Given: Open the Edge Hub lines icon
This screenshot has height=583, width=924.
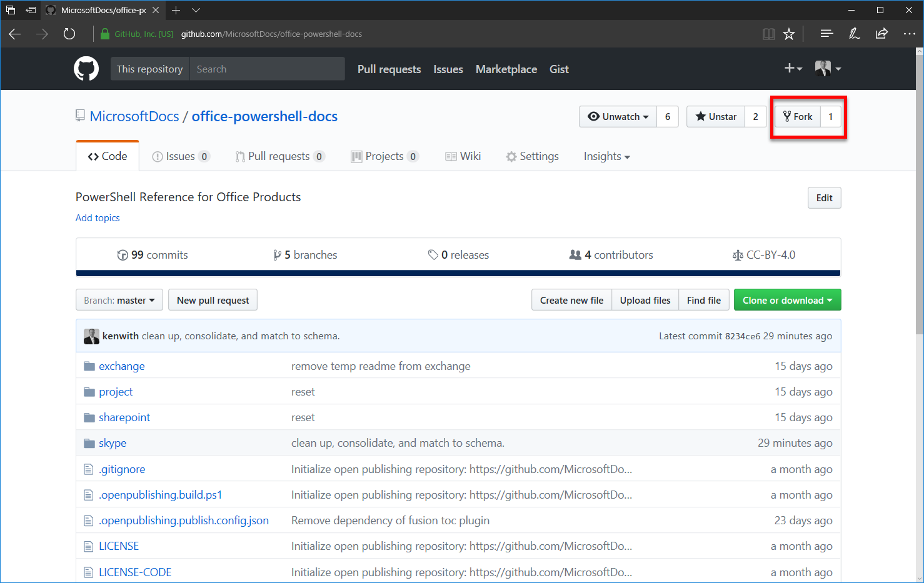Looking at the screenshot, I should pos(826,34).
